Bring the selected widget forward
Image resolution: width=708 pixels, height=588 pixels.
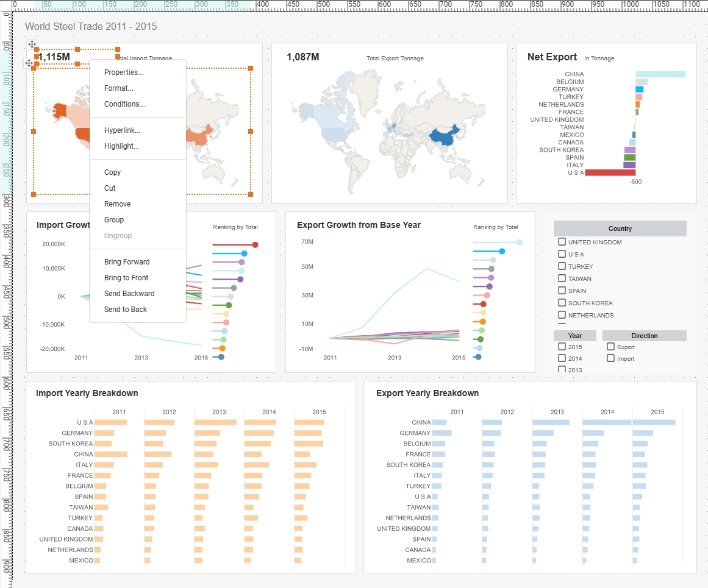(126, 261)
